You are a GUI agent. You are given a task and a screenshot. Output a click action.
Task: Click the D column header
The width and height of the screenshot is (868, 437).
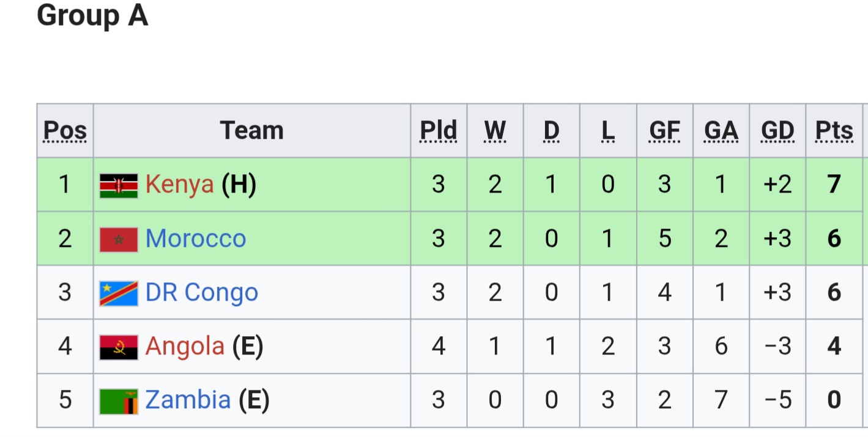click(x=551, y=131)
